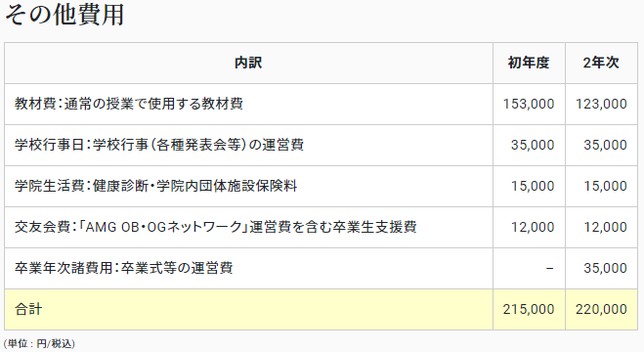Click first-year 35,000 school event fee

533,145
